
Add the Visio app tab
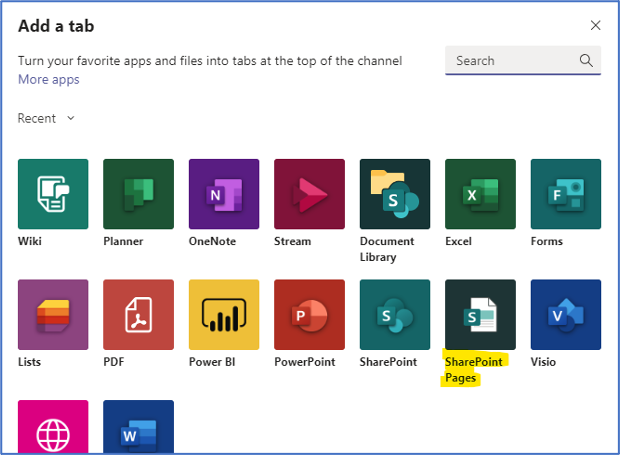(566, 314)
